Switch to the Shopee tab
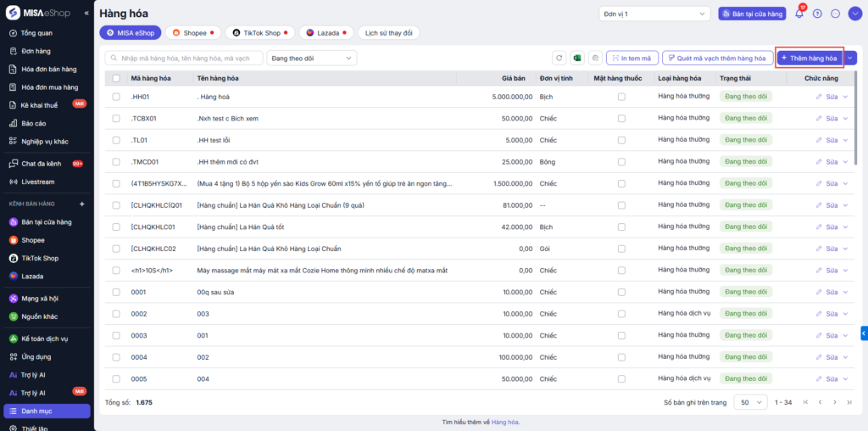868x431 pixels. click(192, 33)
